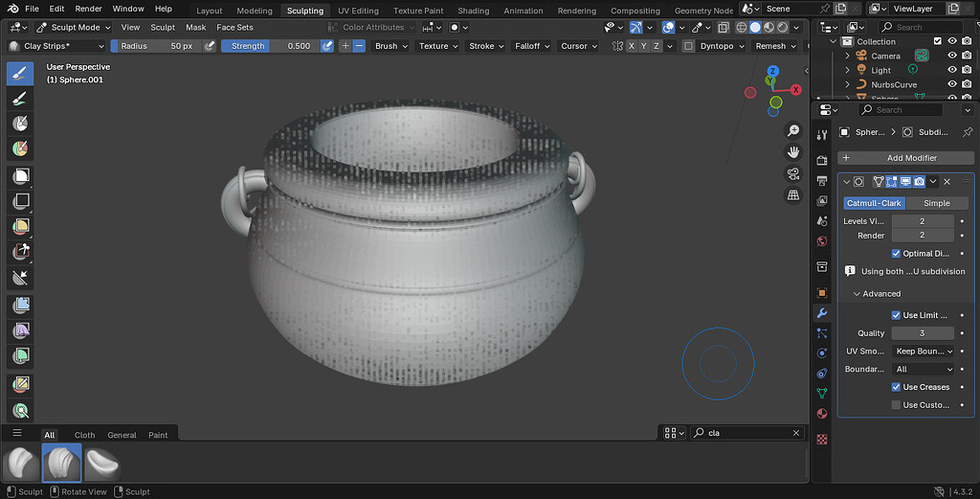This screenshot has width=980, height=499.
Task: Toggle camera view in viewport
Action: pos(793,174)
